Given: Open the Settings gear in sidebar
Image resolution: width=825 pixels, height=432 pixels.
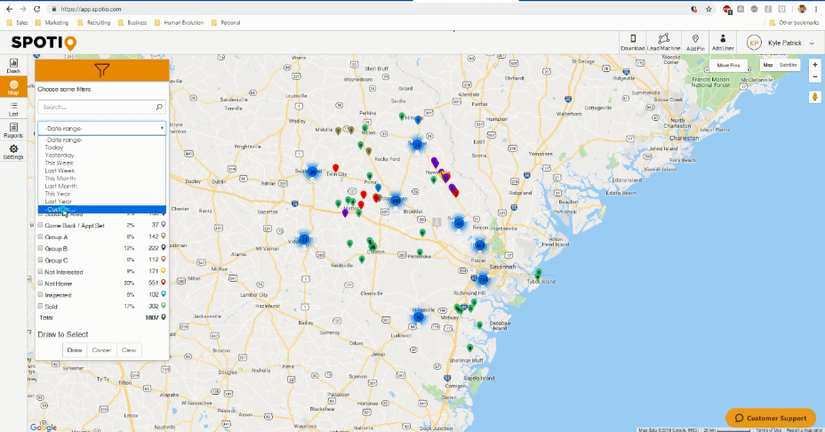Looking at the screenshot, I should coord(13,152).
